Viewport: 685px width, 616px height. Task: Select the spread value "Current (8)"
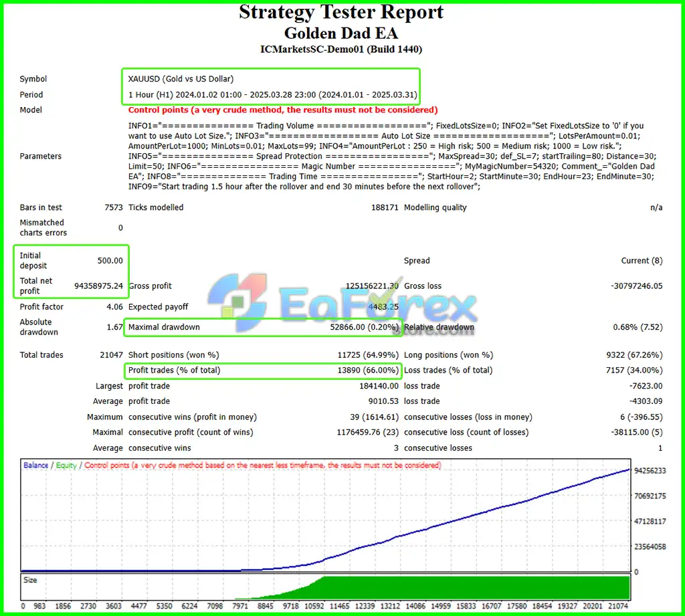(x=642, y=261)
